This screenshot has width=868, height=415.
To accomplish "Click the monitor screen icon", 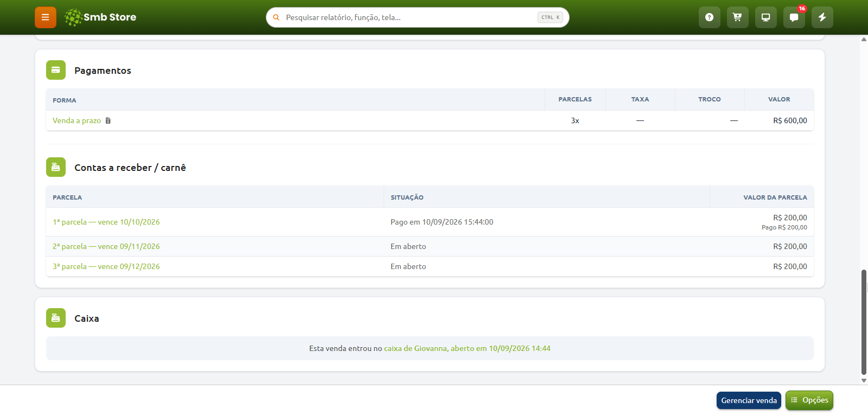I will click(765, 17).
